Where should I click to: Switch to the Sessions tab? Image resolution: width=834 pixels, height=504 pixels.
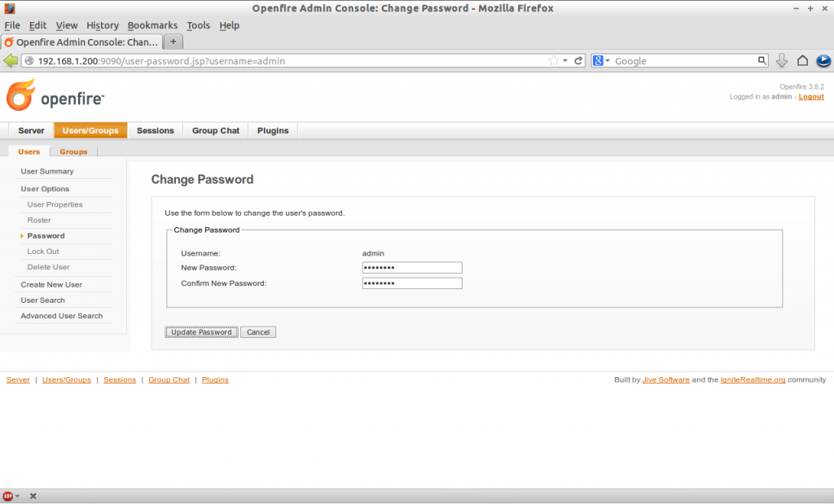pyautogui.click(x=156, y=131)
